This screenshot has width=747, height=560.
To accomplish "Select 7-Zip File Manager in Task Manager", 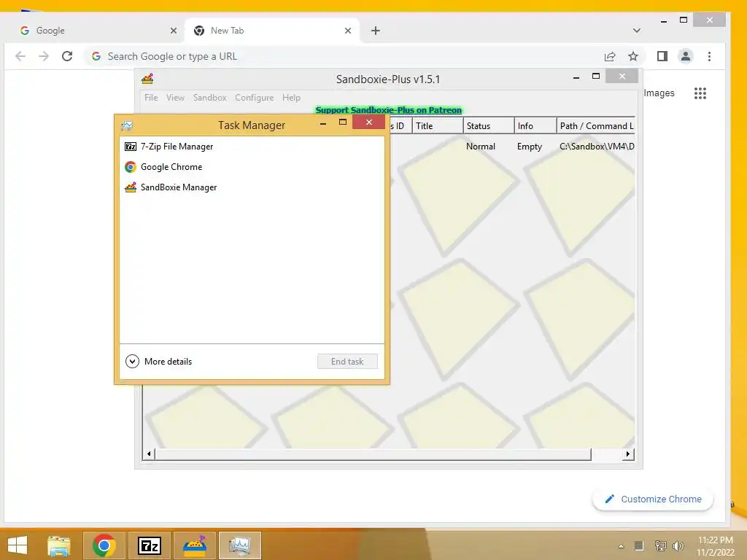I will [x=252, y=147].
